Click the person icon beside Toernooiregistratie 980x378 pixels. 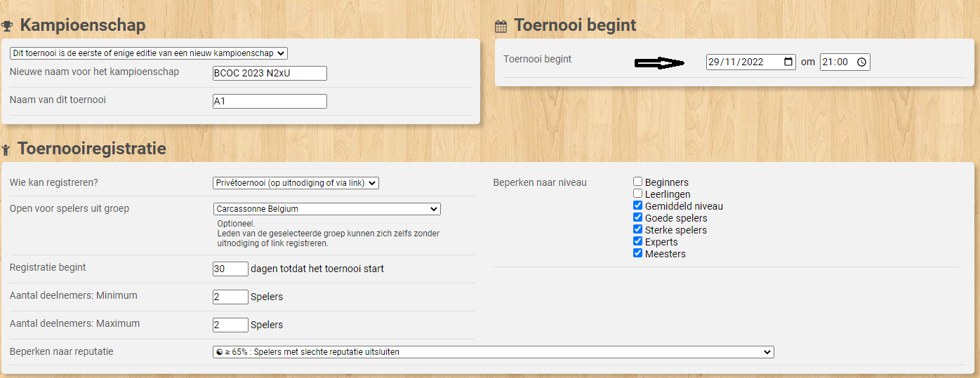click(x=6, y=149)
